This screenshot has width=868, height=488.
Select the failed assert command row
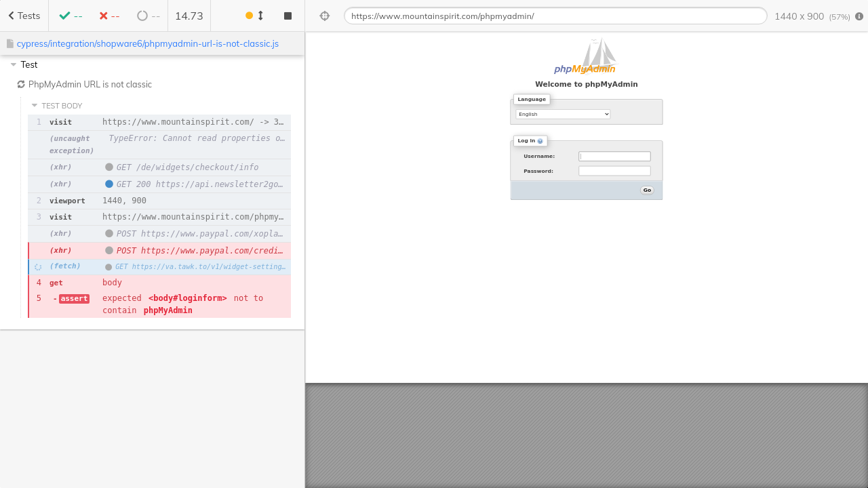[x=159, y=304]
